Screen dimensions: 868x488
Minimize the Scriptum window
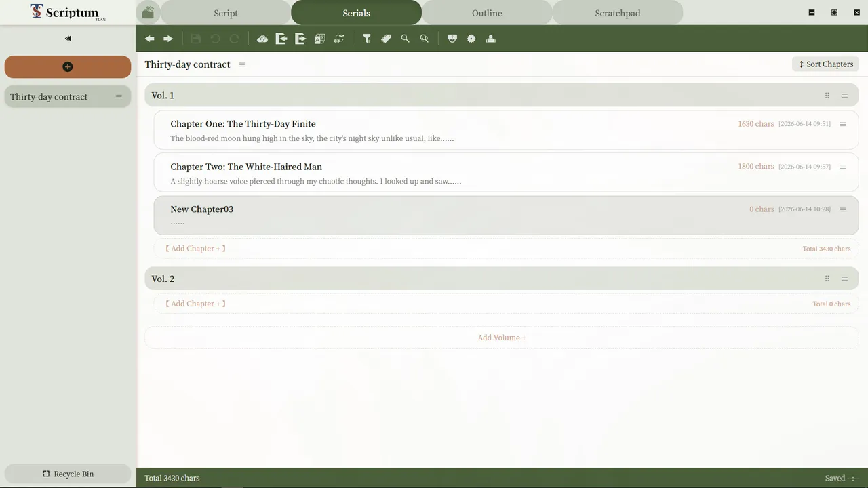coord(812,12)
